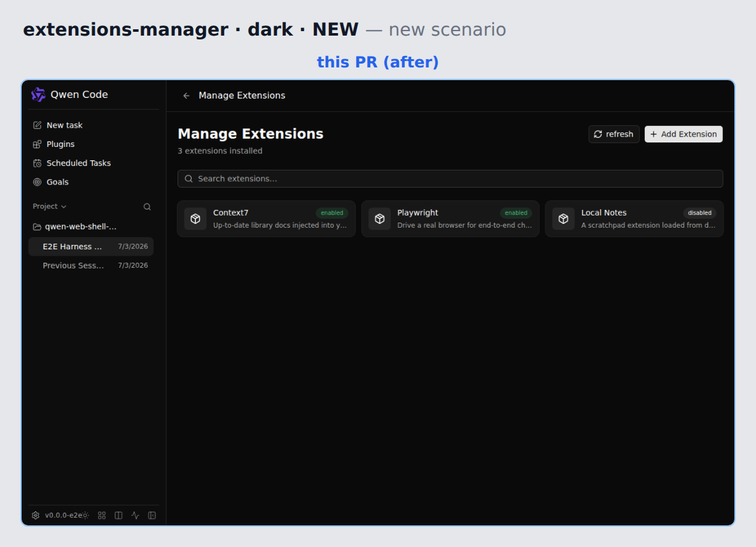Click the Goals target icon
The width and height of the screenshot is (756, 547).
[x=37, y=182]
